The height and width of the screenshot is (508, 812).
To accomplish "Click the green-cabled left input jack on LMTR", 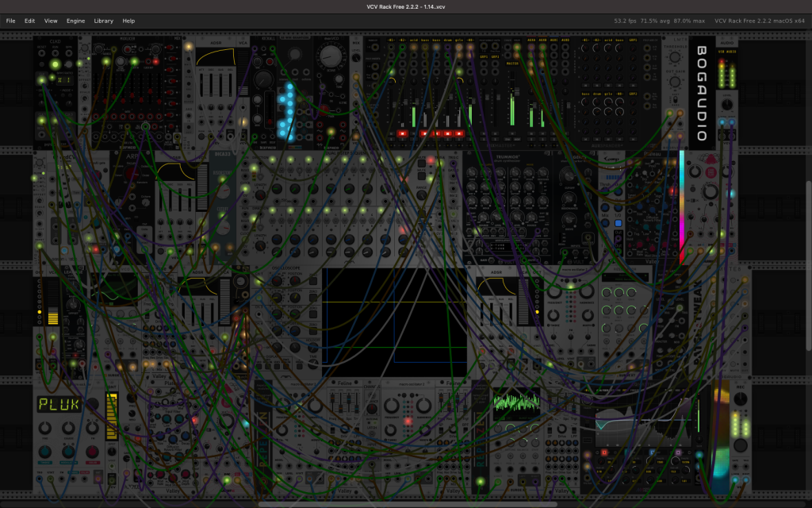I will coord(669,113).
